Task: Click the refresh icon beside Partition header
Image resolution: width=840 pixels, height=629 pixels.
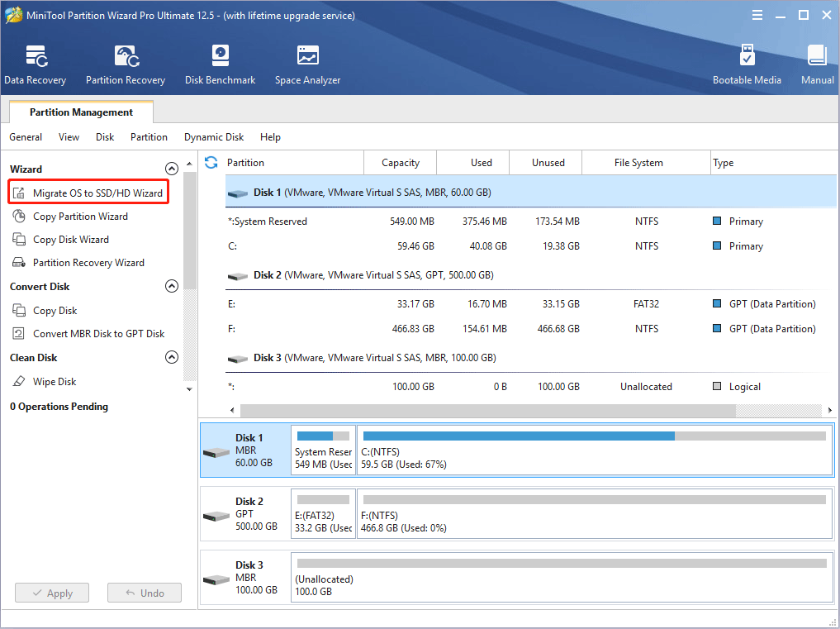Action: (211, 163)
